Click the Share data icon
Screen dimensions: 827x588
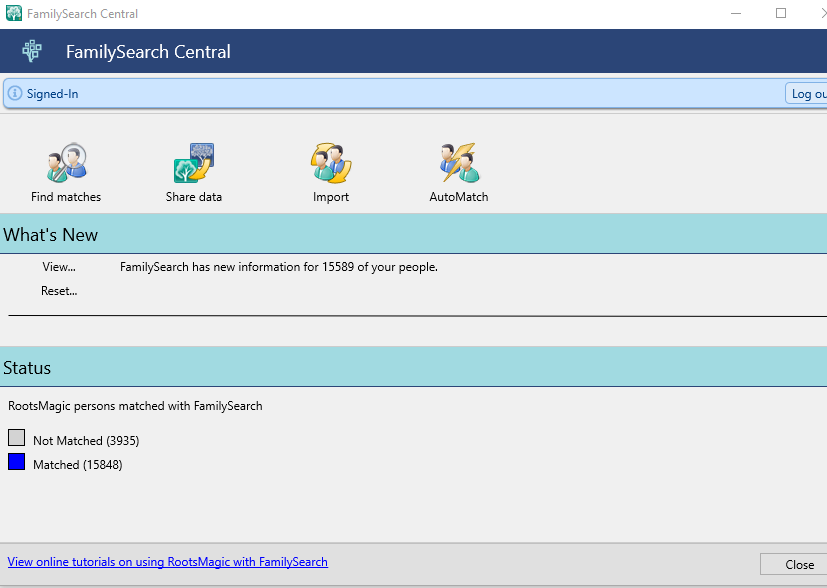(194, 162)
